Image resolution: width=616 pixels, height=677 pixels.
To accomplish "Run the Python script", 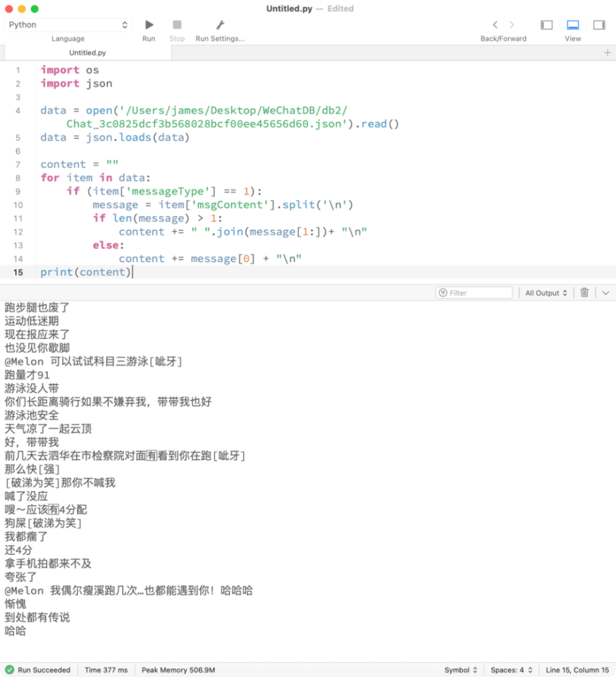I will (149, 25).
